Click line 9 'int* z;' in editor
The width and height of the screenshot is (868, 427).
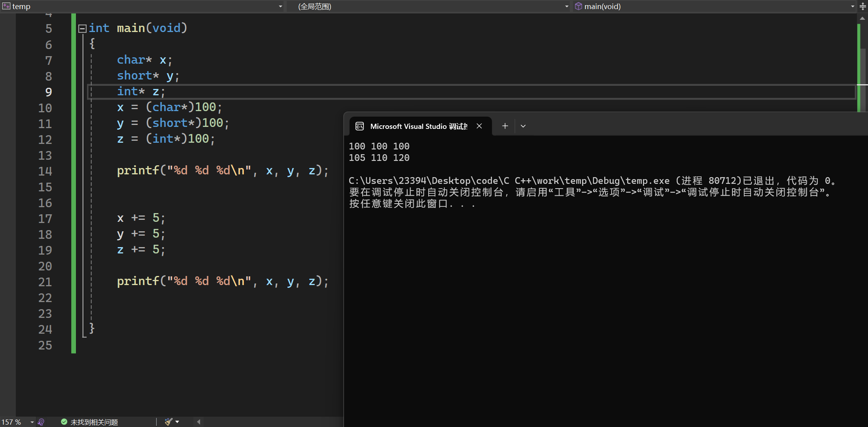141,92
